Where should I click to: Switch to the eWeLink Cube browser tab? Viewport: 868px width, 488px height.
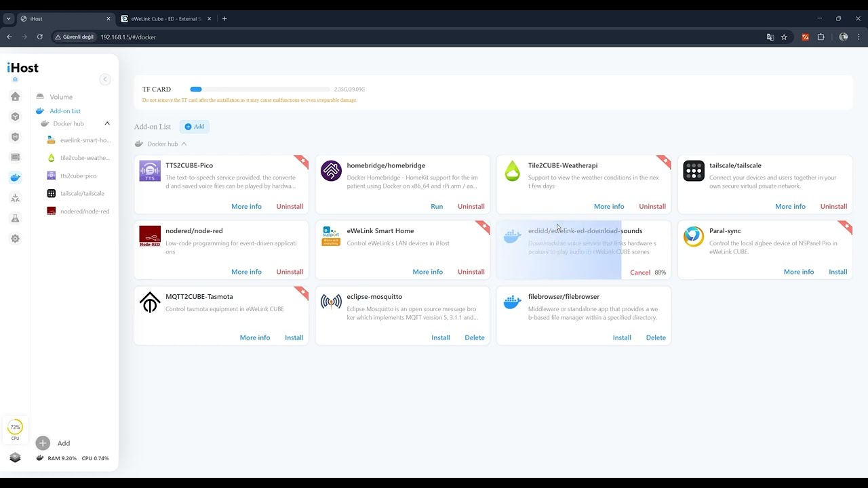(x=166, y=19)
